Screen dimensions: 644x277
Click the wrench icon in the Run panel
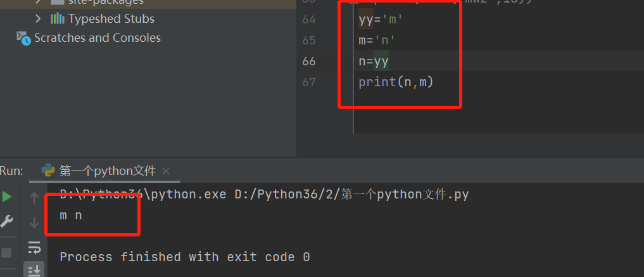7,221
